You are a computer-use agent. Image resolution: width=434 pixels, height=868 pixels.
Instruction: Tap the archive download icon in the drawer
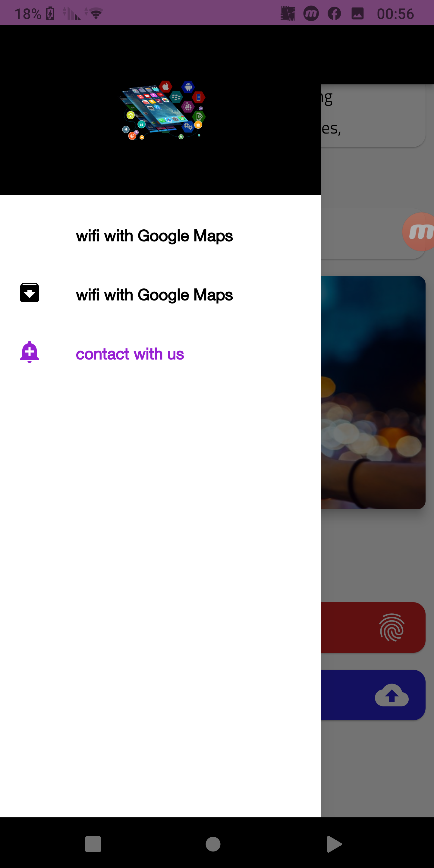point(30,292)
